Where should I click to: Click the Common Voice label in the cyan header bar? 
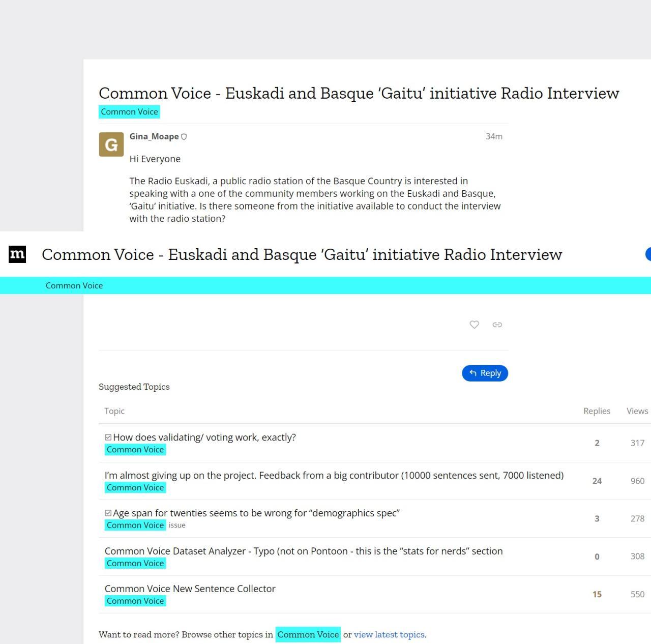74,285
